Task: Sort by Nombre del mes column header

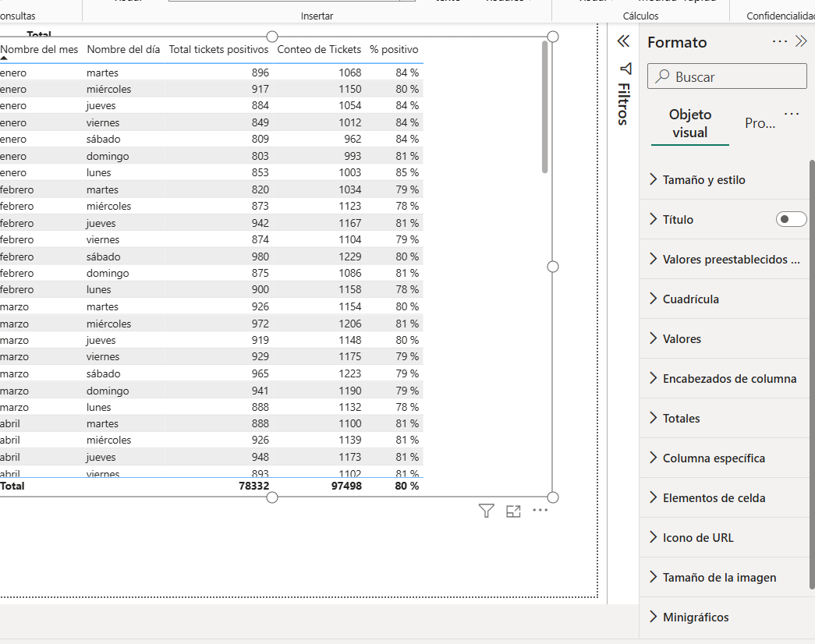Action: click(x=40, y=50)
